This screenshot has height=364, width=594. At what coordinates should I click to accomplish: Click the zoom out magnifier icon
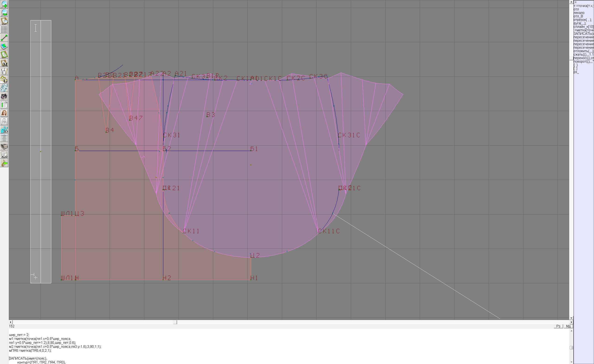point(4,13)
